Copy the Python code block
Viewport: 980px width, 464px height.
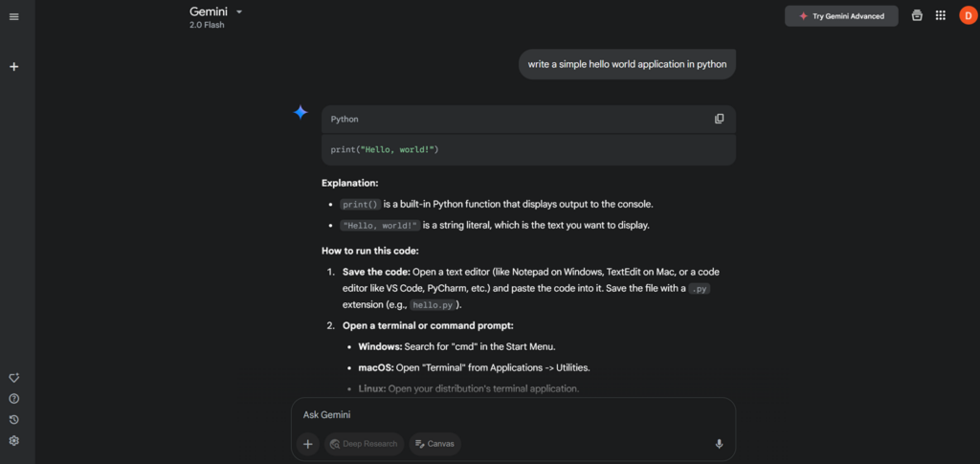(x=719, y=119)
